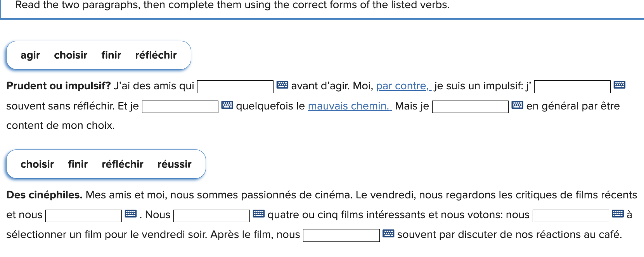Click the word 'réussir' in second verb bank

(x=174, y=164)
